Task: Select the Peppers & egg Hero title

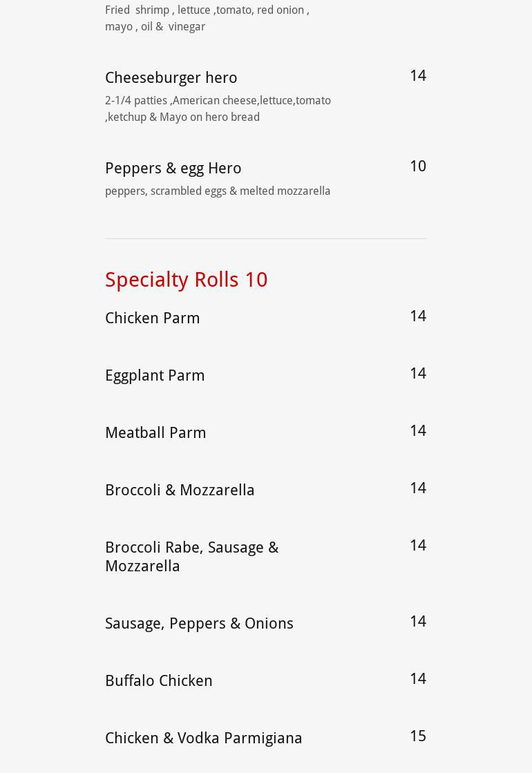Action: (x=173, y=168)
